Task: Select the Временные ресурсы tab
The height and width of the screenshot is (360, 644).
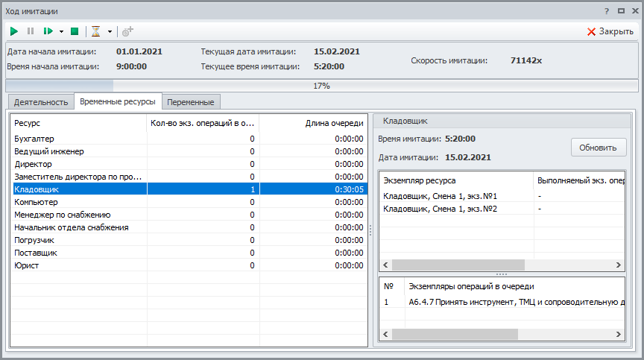Action: 119,102
